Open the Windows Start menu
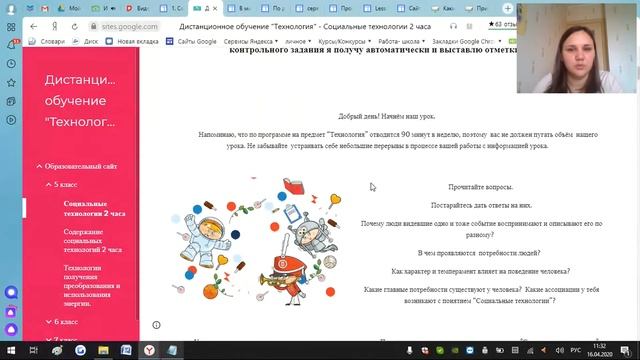640x360 pixels. pyautogui.click(x=11, y=350)
